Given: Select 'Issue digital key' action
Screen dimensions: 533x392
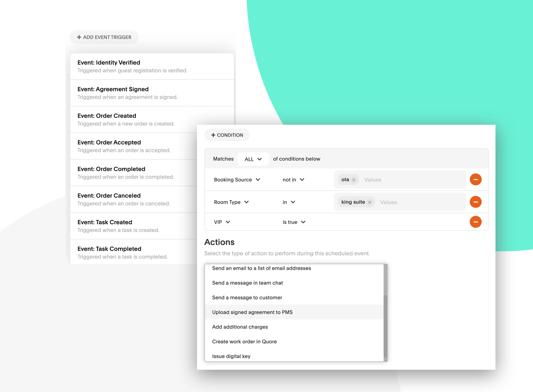Looking at the screenshot, I should point(294,356).
